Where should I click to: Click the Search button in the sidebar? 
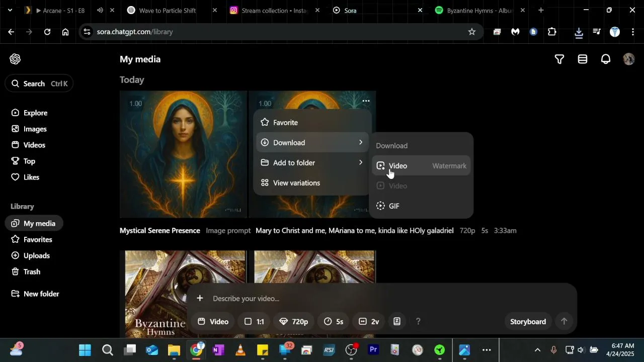pos(39,83)
